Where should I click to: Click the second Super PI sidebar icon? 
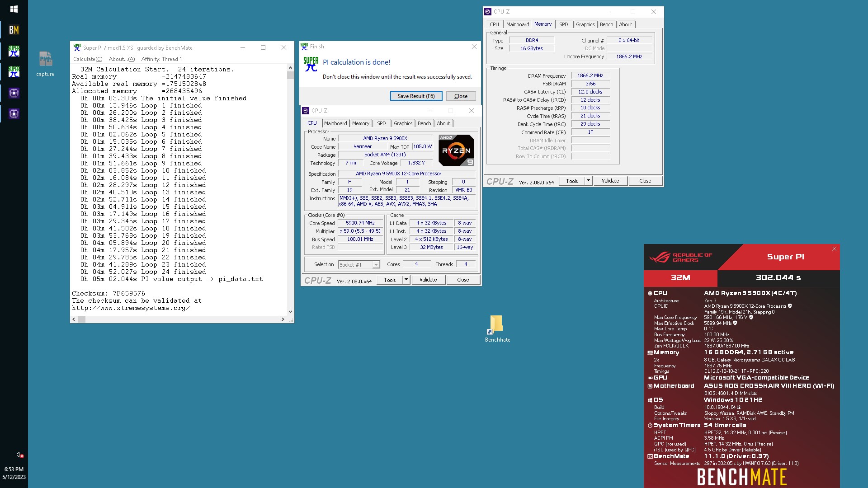click(14, 72)
